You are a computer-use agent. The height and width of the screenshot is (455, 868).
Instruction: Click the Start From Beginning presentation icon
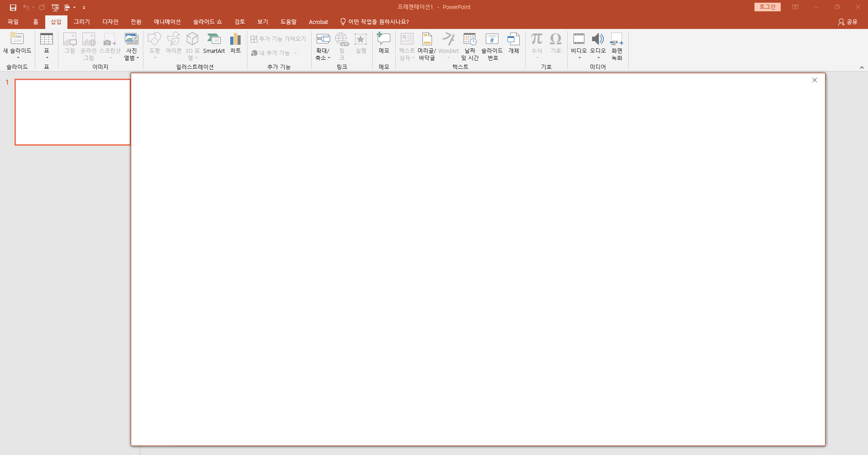pyautogui.click(x=55, y=7)
